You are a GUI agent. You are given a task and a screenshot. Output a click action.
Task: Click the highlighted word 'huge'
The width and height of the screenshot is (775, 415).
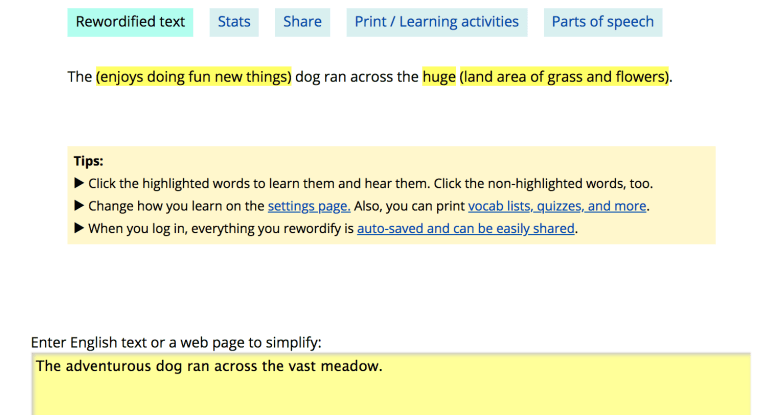[x=438, y=77]
